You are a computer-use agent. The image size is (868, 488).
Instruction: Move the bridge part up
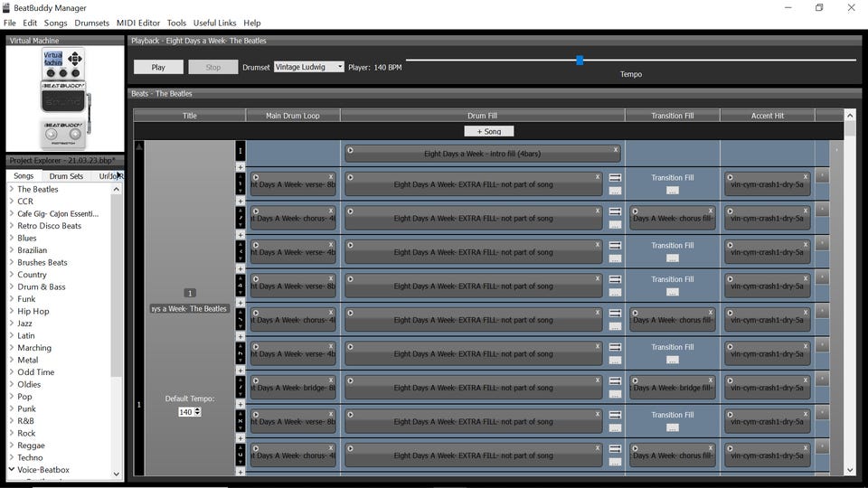(x=241, y=380)
